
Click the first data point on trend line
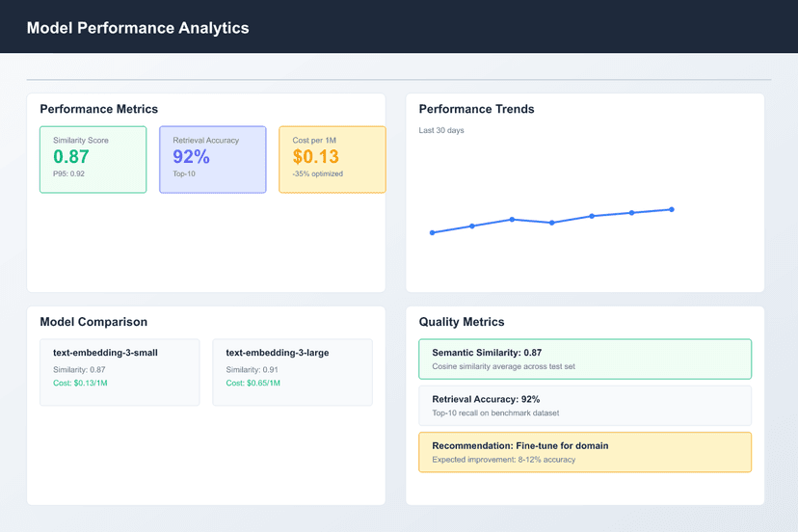pyautogui.click(x=433, y=232)
